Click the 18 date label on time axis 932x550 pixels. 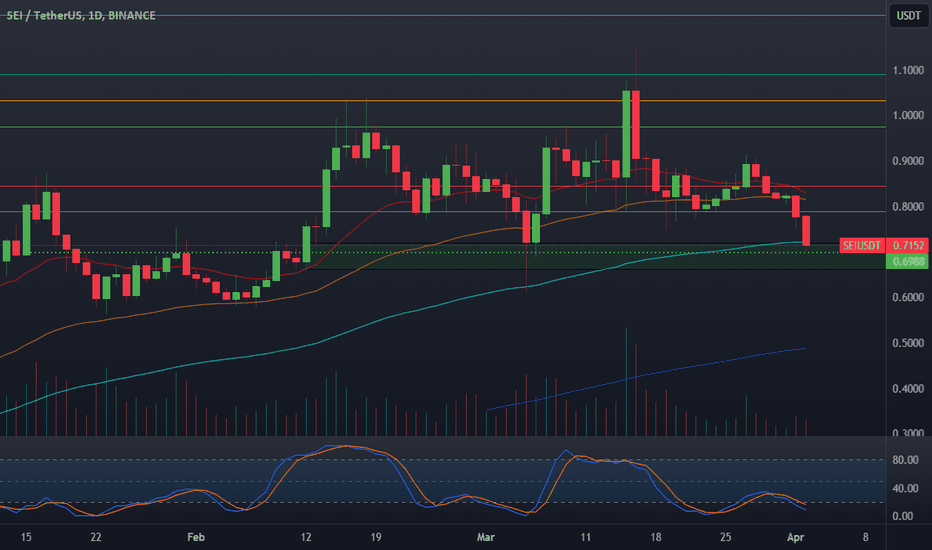[656, 537]
